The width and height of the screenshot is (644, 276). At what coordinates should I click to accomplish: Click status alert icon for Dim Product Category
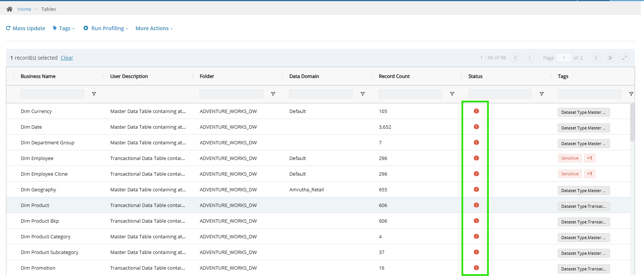coord(476,236)
